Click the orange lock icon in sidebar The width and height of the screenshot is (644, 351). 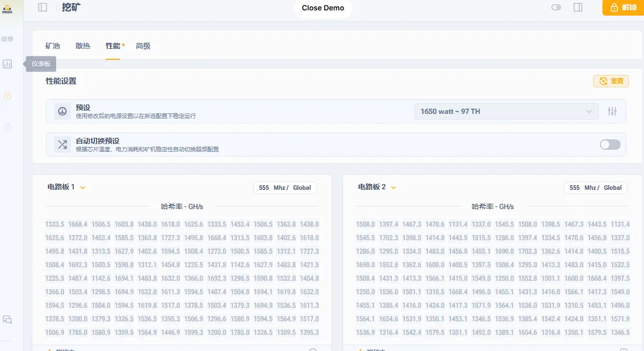(7, 96)
